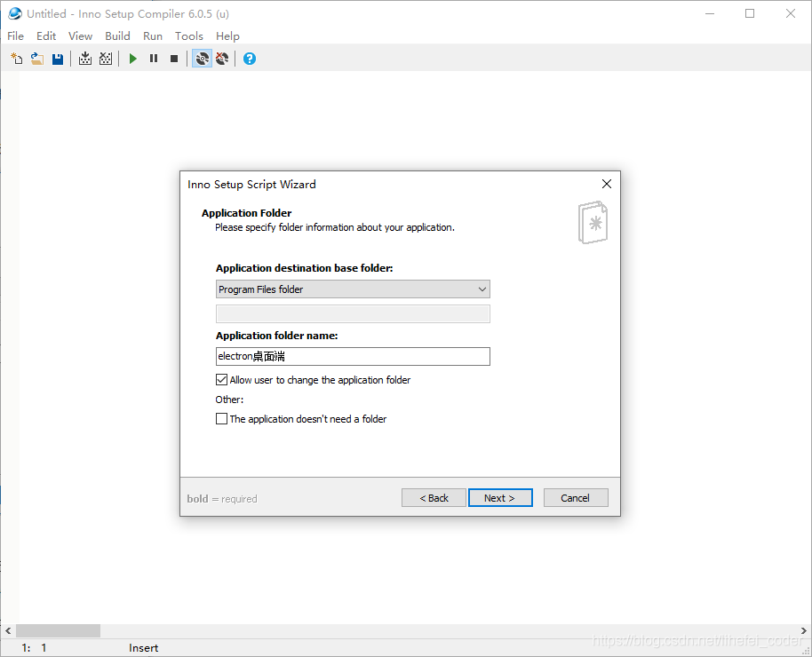Maximize the Inno Setup Compiler window
This screenshot has width=812, height=657.
click(x=750, y=13)
